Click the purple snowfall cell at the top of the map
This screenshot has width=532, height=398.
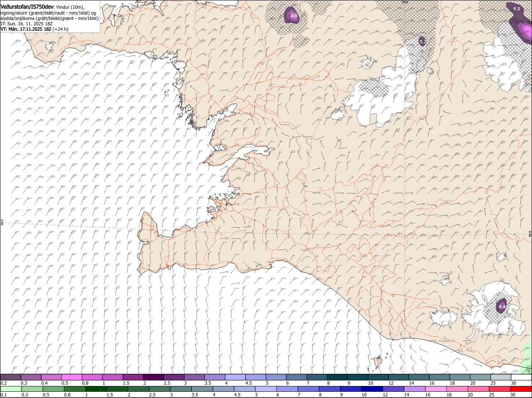click(x=293, y=16)
